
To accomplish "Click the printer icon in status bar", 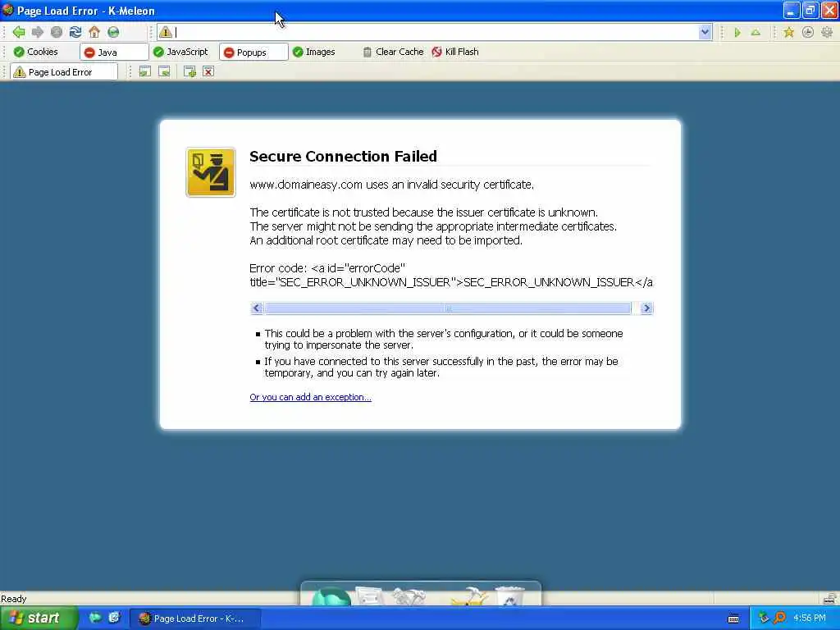I will (x=829, y=599).
